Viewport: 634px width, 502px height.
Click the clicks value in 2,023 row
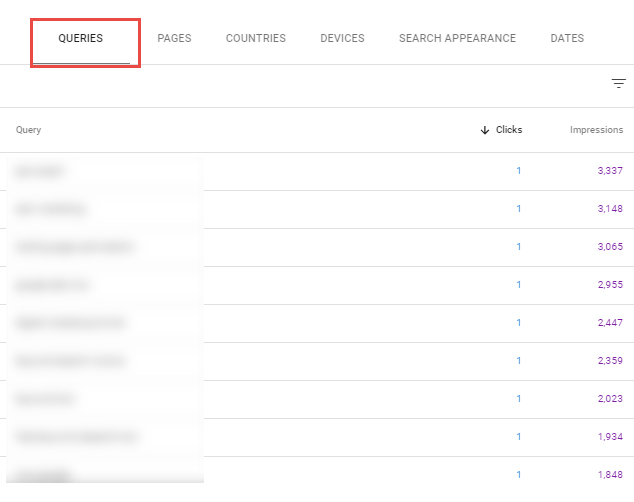(x=519, y=399)
